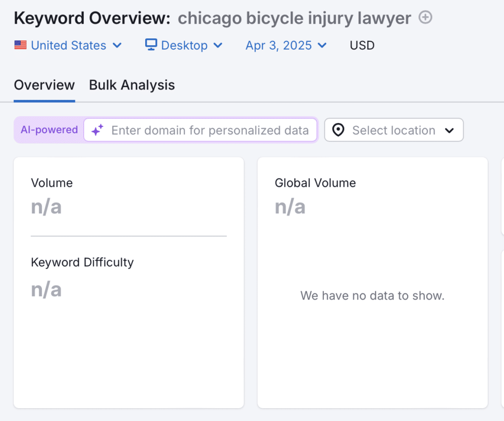Screen dimensions: 504x421
Task: Select the United States country link
Action: click(x=68, y=45)
